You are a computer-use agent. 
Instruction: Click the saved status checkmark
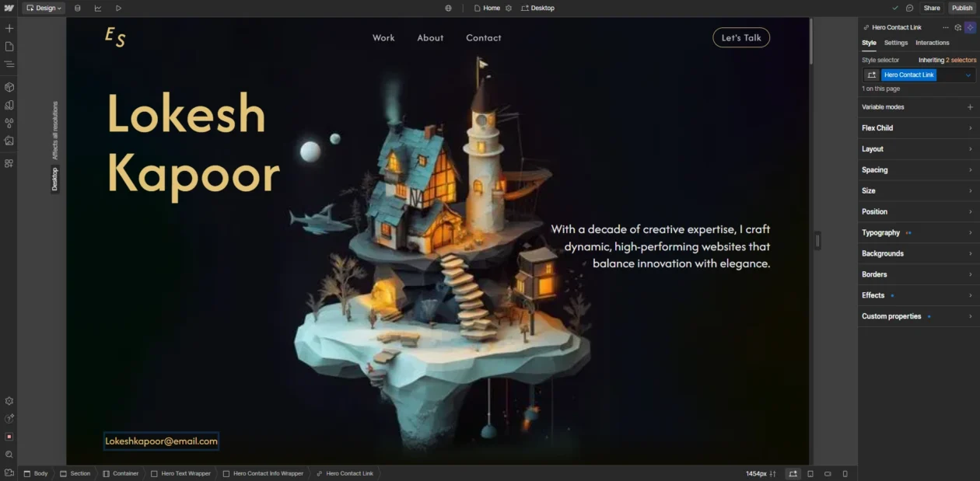point(895,8)
